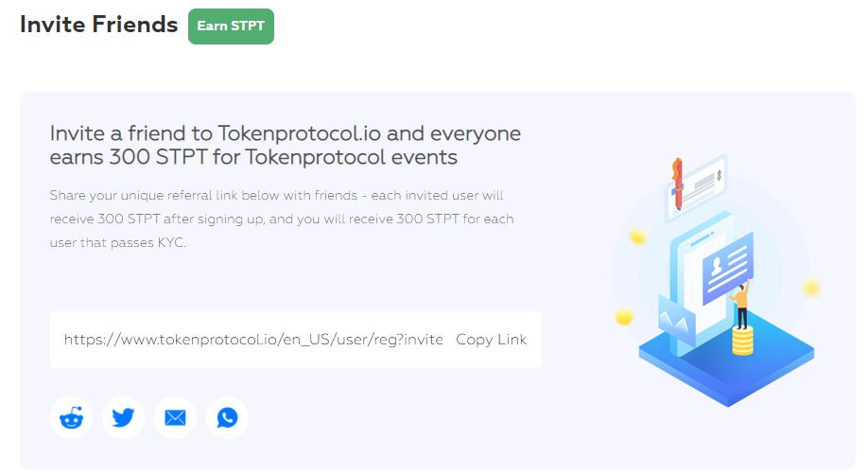Share the referral link via WhatsApp
The height and width of the screenshot is (474, 868).
[x=227, y=417]
